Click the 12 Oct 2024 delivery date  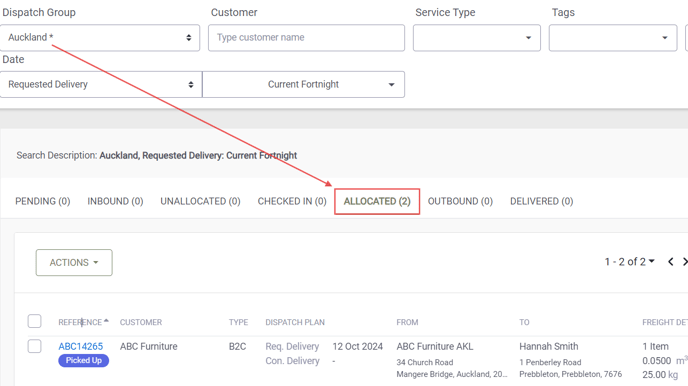pos(358,346)
